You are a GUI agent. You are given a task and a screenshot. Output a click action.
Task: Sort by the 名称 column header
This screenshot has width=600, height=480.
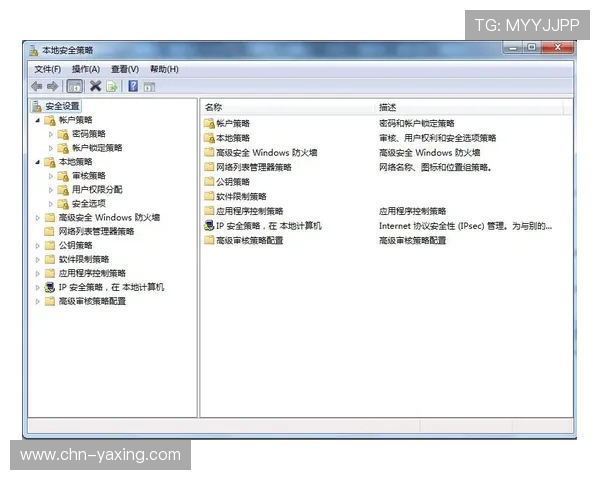(x=287, y=108)
